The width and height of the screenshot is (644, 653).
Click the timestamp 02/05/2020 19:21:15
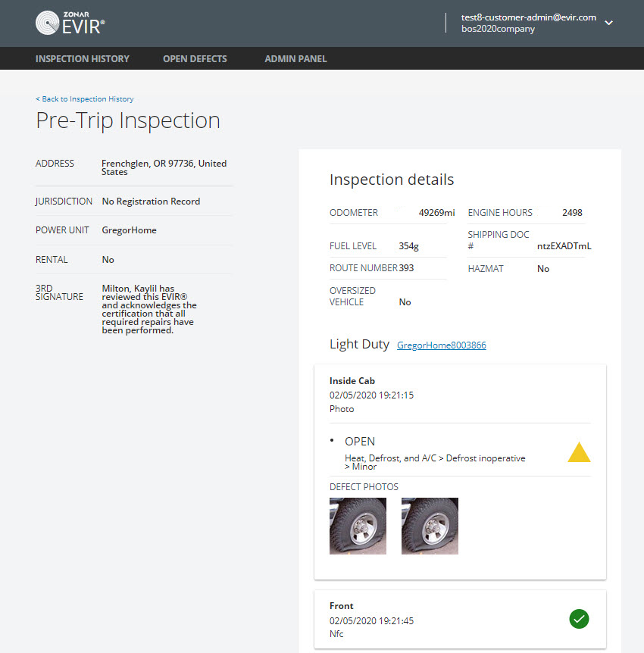click(371, 395)
